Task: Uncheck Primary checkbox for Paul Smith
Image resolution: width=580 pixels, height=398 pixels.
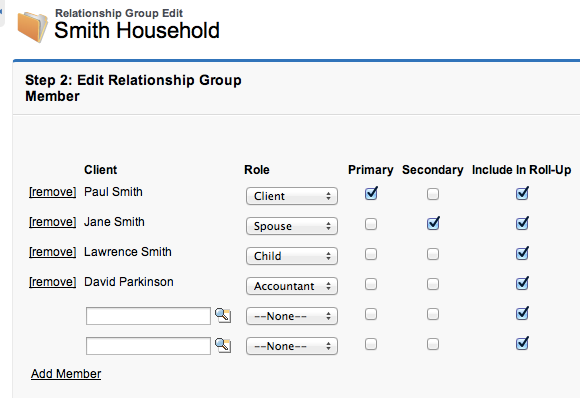Action: click(371, 193)
